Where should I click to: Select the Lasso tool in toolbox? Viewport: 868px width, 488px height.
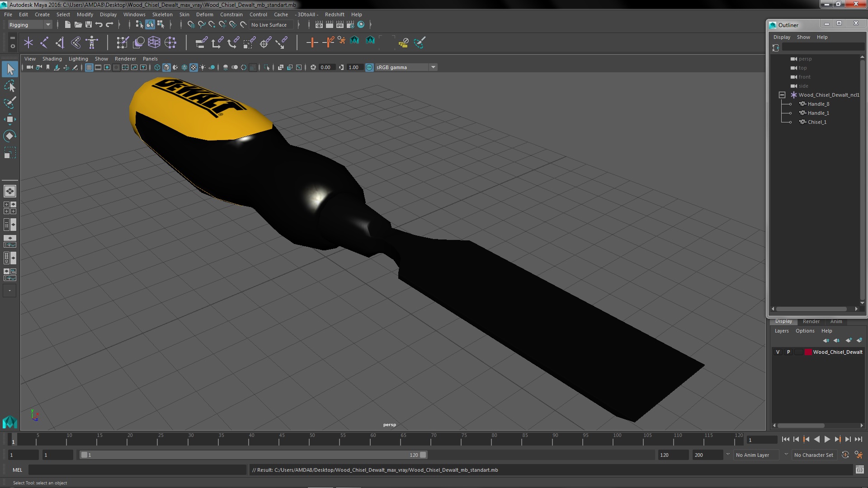pos(9,86)
